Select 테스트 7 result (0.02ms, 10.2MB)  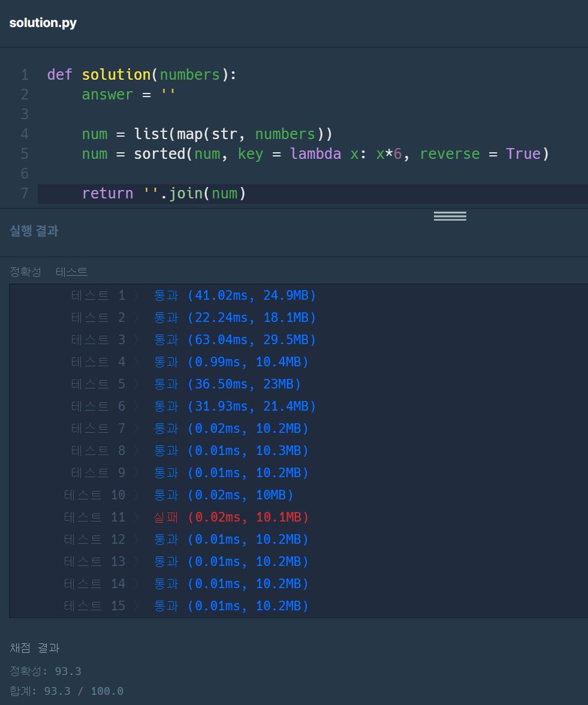point(189,429)
